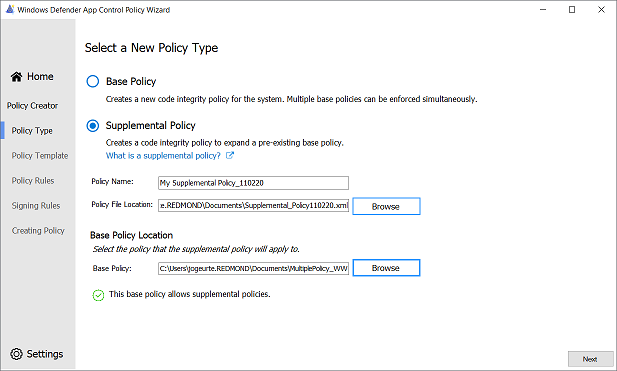Viewport: 617px width, 371px height.
Task: Click the Base Policy radio label text
Action: [131, 81]
